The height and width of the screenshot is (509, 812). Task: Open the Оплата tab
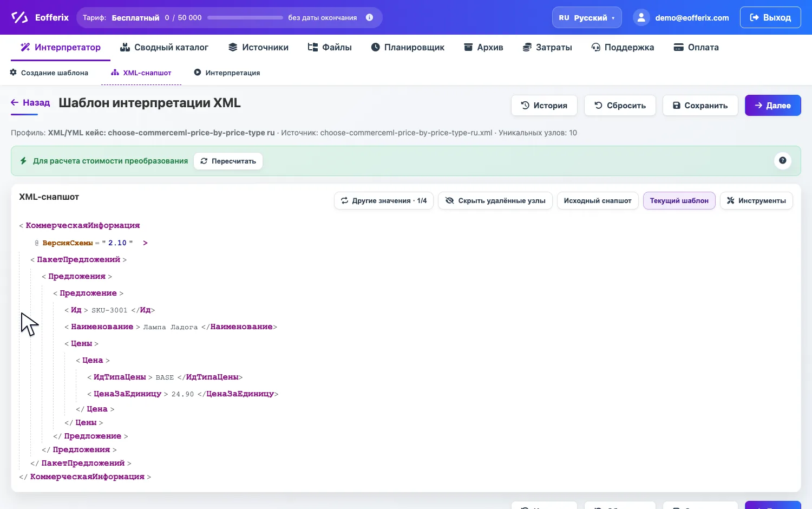(696, 47)
